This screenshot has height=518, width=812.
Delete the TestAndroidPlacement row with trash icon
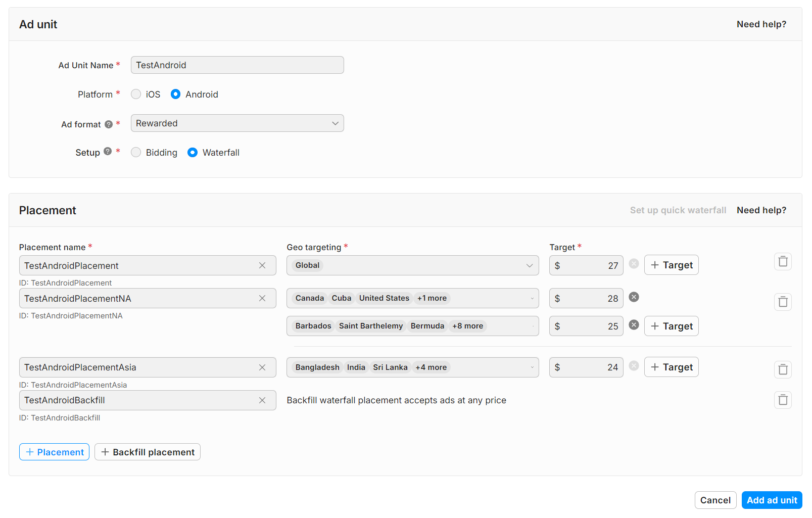pyautogui.click(x=783, y=262)
